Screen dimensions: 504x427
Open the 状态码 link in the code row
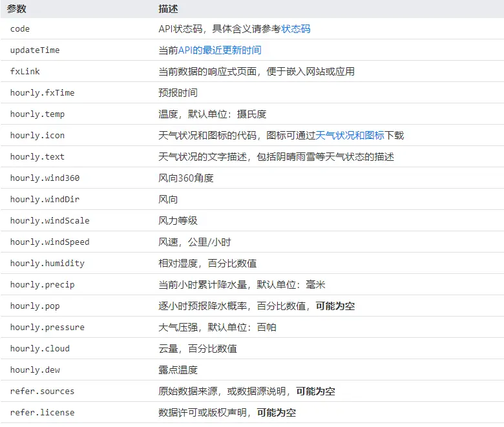point(296,29)
